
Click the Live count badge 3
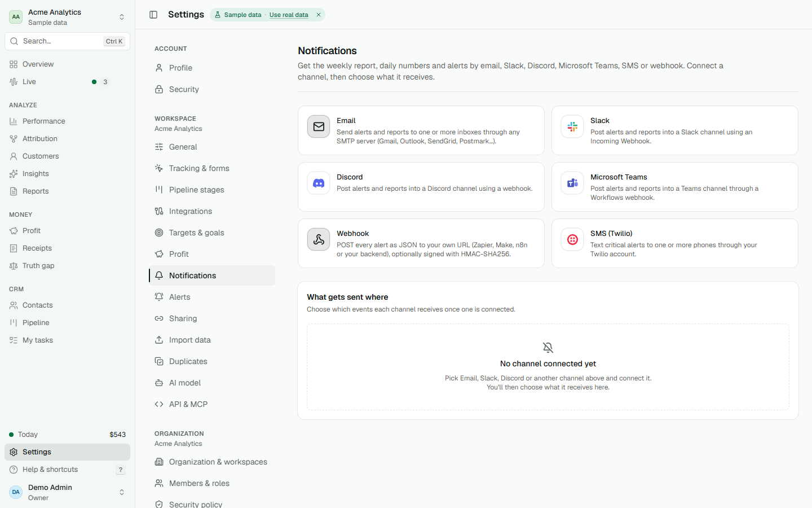tap(105, 82)
